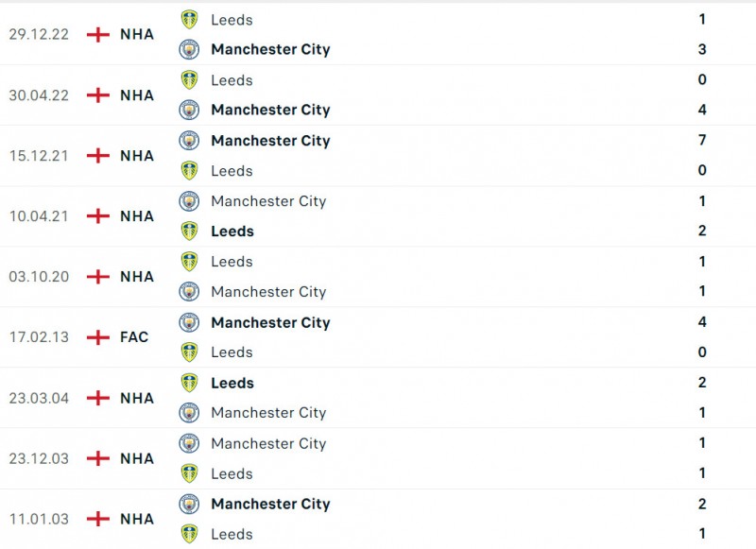Screen dimensions: 756x549
Task: Click Leeds crest in 23.03.04 match
Action: pyautogui.click(x=190, y=383)
